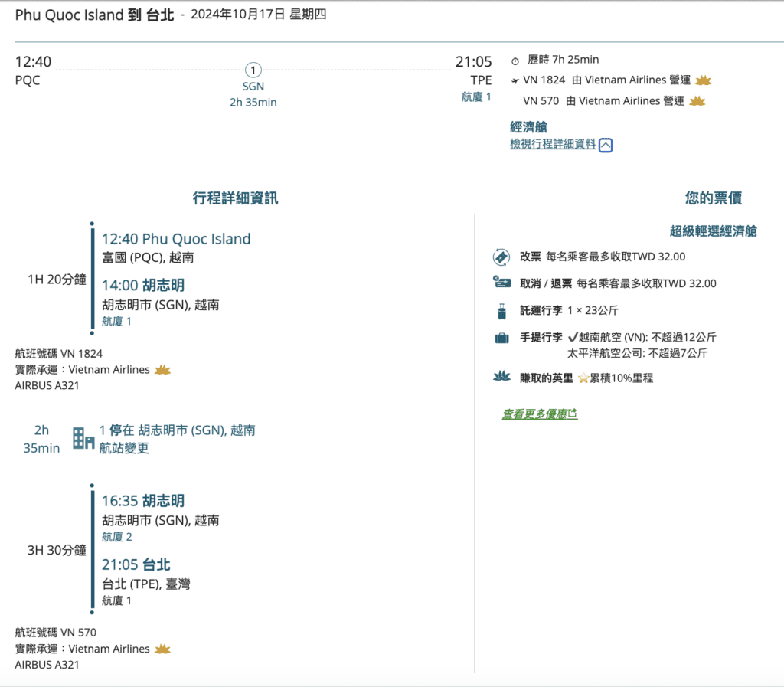Click the 太平洋航空公司 carry-on limit line
Screen dimensions: 784x687
[637, 354]
